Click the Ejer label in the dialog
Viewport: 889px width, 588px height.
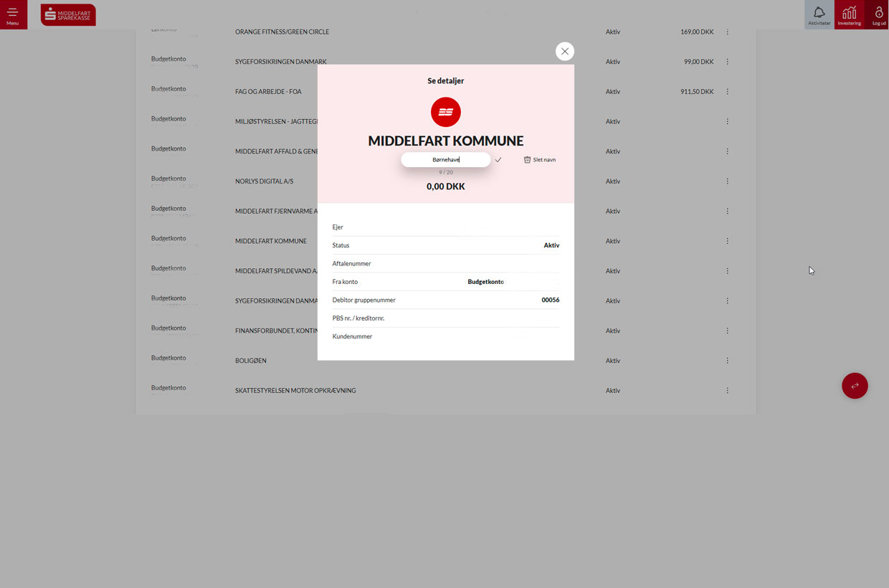tap(338, 227)
